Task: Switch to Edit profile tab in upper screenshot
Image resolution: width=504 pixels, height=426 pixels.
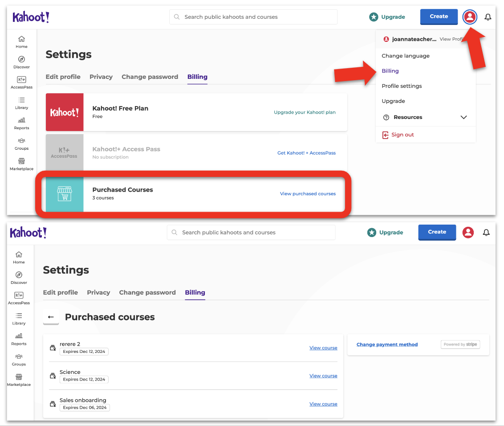Action: point(63,77)
